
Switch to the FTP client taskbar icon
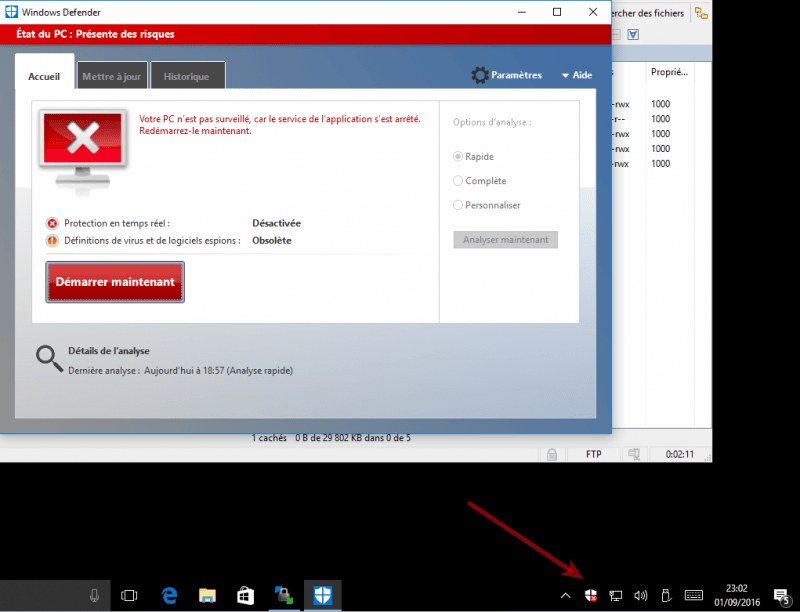(284, 595)
